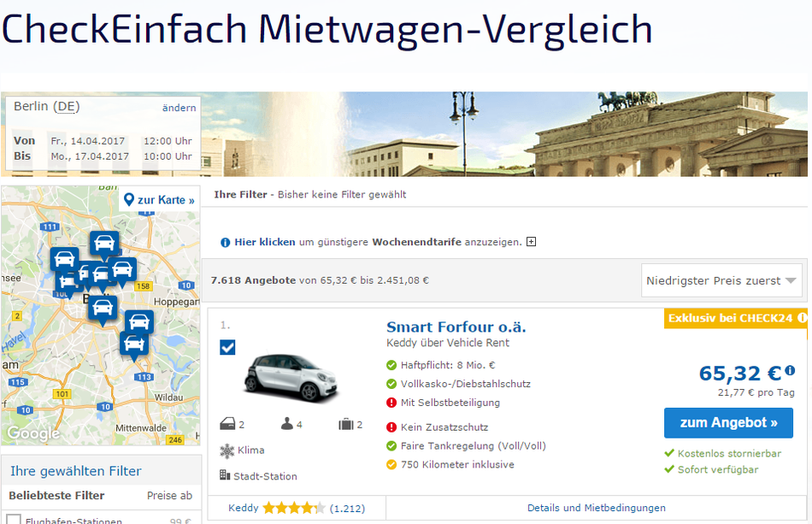Click 'Keddy über Vehicle Rent' provider text
Screen dimensions: 812x524
coord(447,343)
